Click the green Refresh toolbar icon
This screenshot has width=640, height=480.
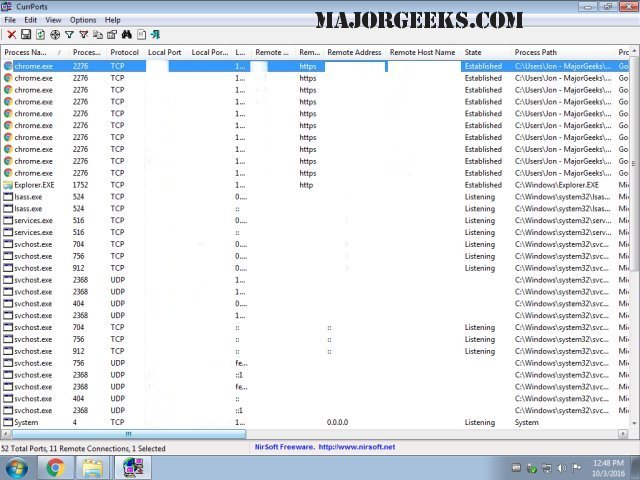[40, 35]
